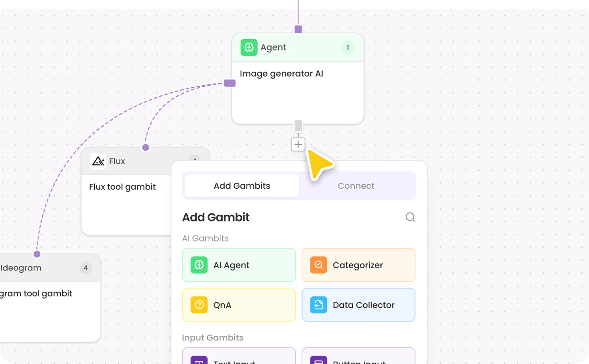
Task: Click the yellow QnA question icon
Action: pyautogui.click(x=199, y=305)
